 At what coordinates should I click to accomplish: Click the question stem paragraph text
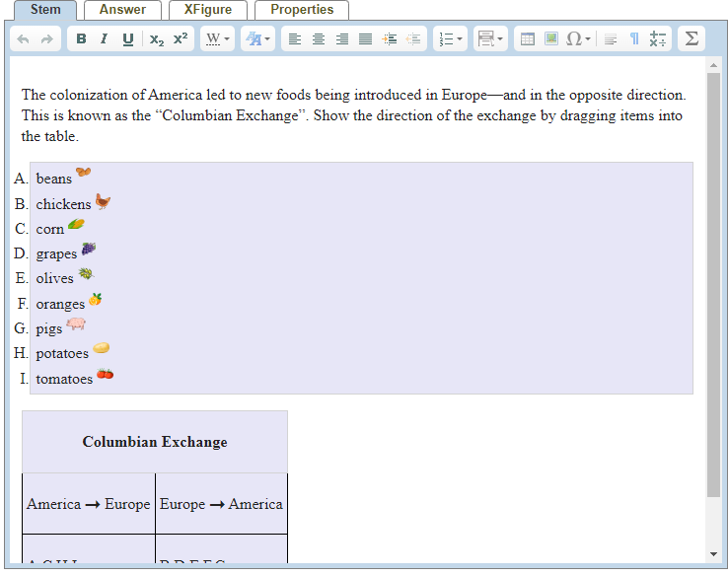tap(353, 115)
